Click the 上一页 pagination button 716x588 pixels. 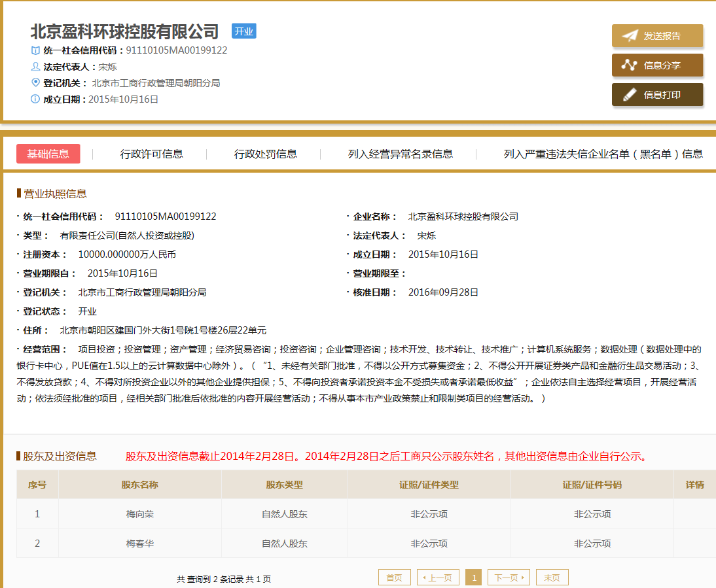[437, 577]
